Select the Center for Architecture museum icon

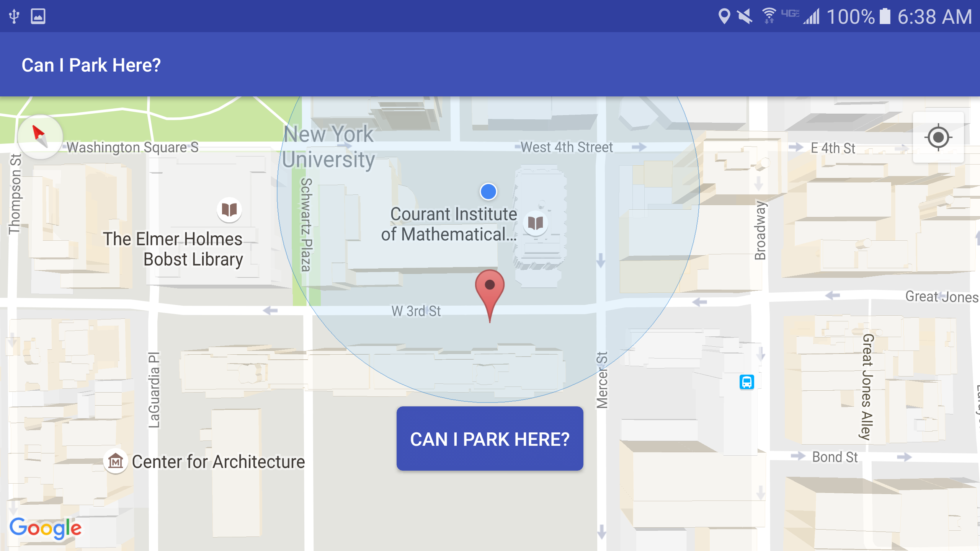click(116, 461)
